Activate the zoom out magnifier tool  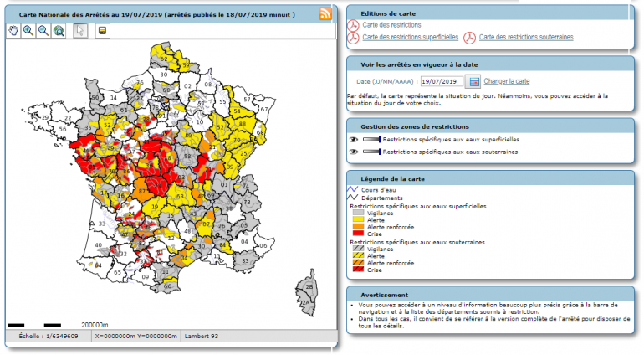coord(43,31)
